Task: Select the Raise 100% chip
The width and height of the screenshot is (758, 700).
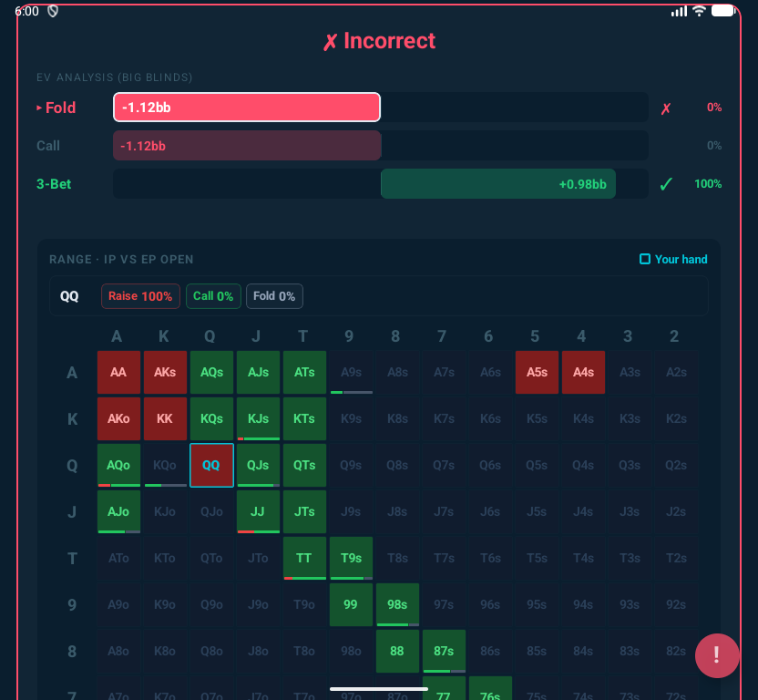Action: [x=140, y=296]
